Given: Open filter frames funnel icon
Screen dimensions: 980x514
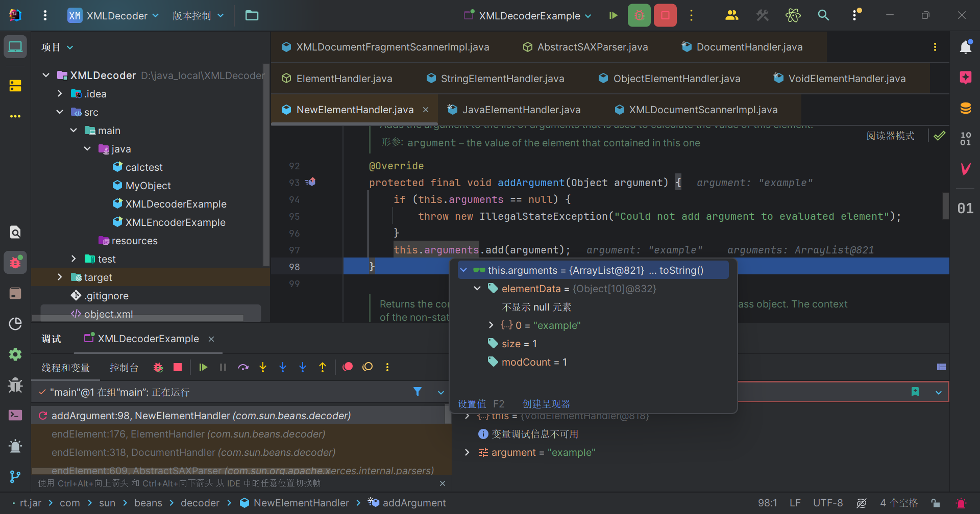Looking at the screenshot, I should coord(418,392).
